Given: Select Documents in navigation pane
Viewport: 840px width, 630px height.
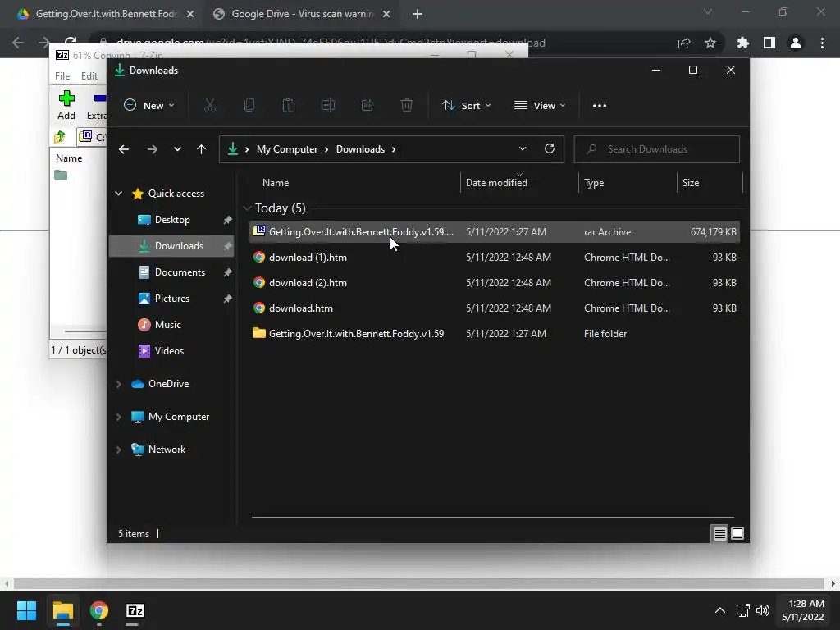Looking at the screenshot, I should point(172,272).
